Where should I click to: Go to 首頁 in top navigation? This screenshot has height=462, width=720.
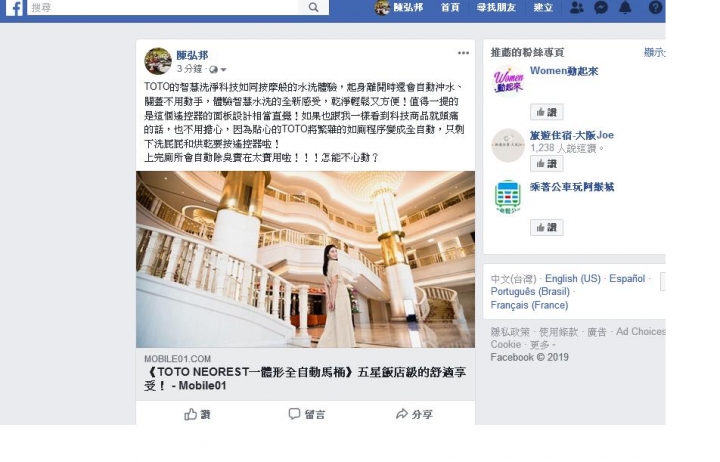pos(450,7)
